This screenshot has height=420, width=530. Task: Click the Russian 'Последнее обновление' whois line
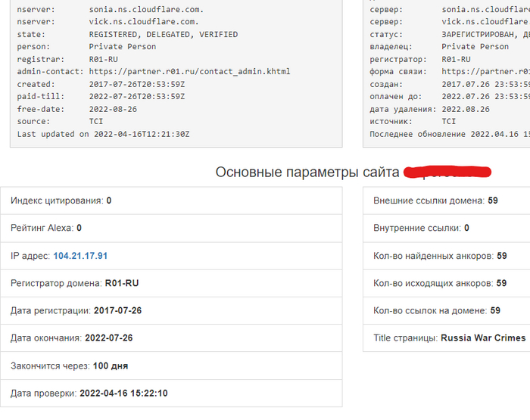click(448, 134)
